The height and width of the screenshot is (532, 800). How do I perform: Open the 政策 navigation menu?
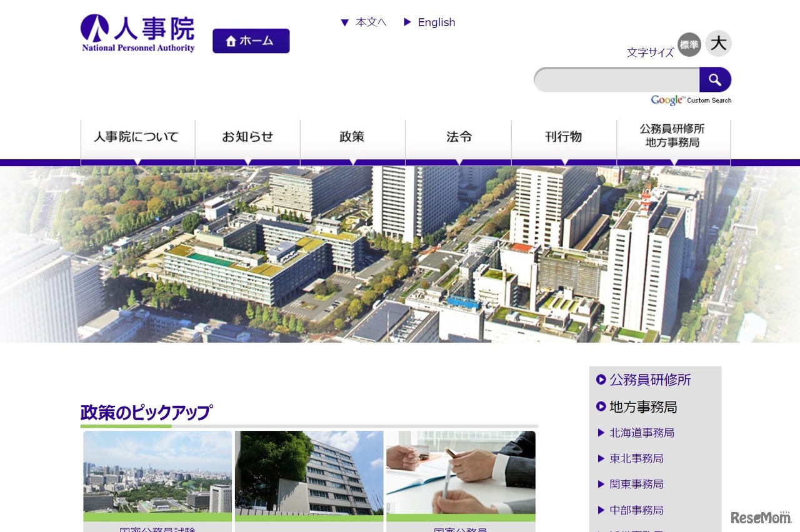(x=352, y=137)
